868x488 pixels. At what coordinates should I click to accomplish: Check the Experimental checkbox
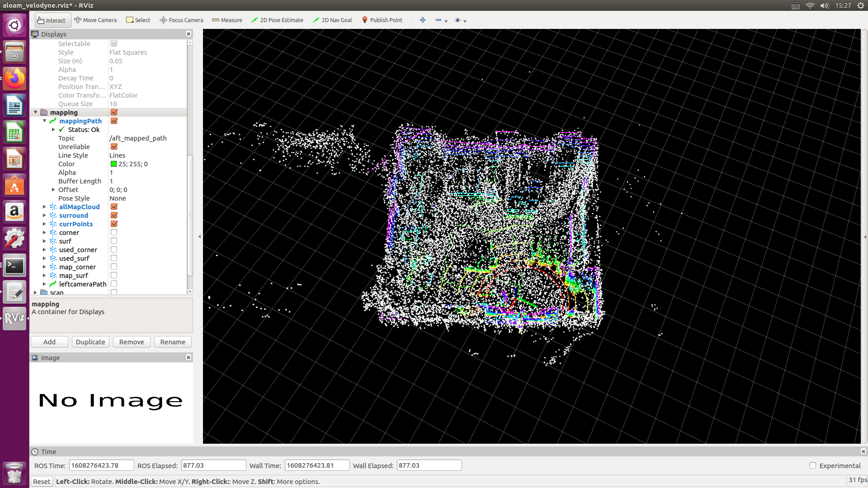pos(813,465)
